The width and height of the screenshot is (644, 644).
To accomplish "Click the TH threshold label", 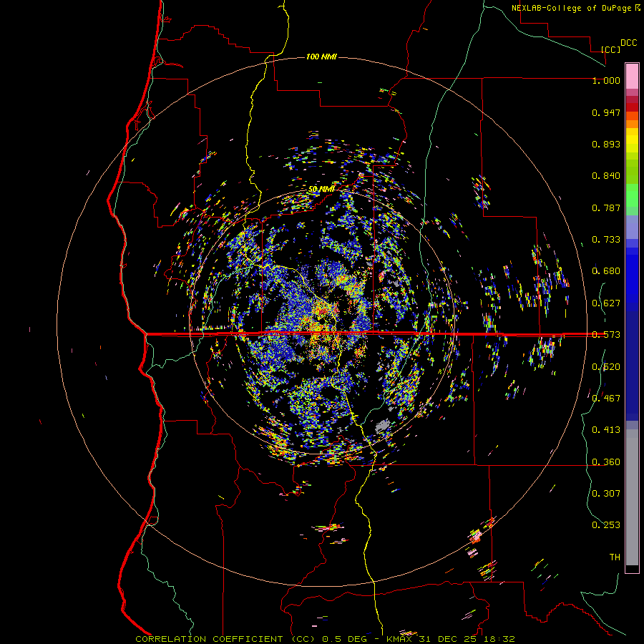I will [x=615, y=557].
